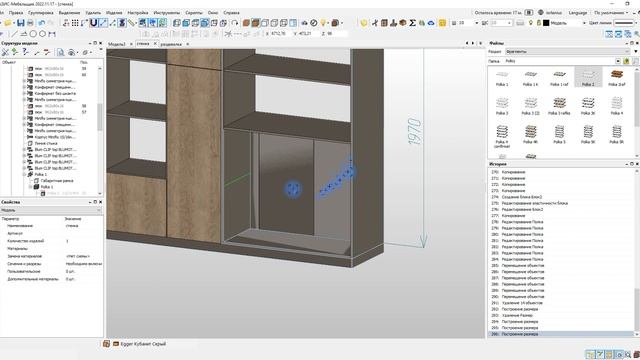Open the Скрипты menu
640x360 pixels.
(194, 13)
